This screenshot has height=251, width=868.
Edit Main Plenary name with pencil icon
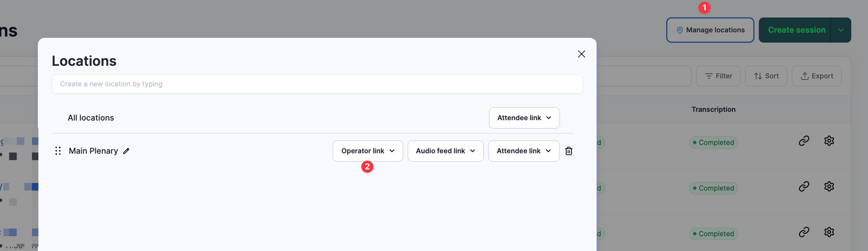(x=126, y=151)
